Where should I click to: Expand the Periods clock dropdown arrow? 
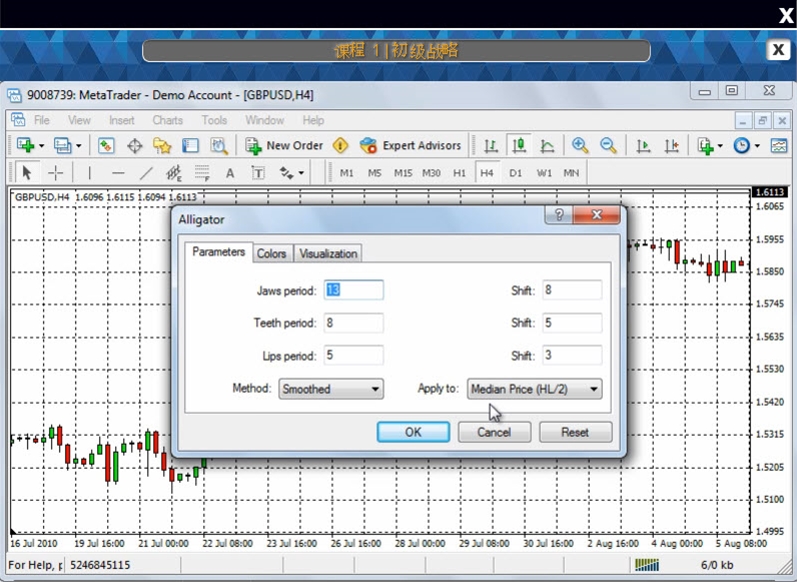pos(757,146)
